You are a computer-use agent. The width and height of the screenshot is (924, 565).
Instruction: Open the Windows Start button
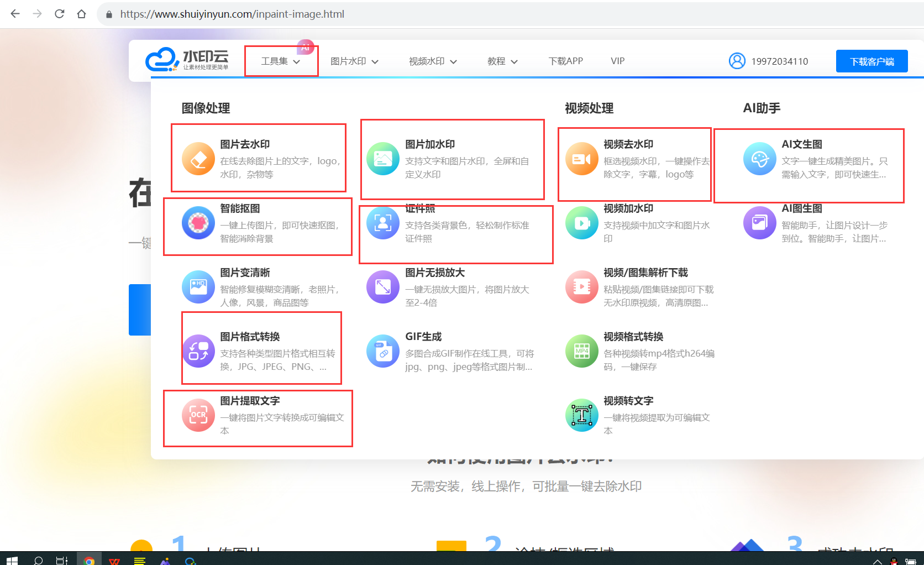tap(12, 561)
